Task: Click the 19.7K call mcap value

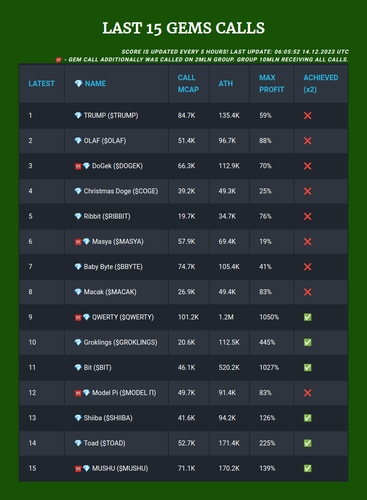Action: (186, 216)
